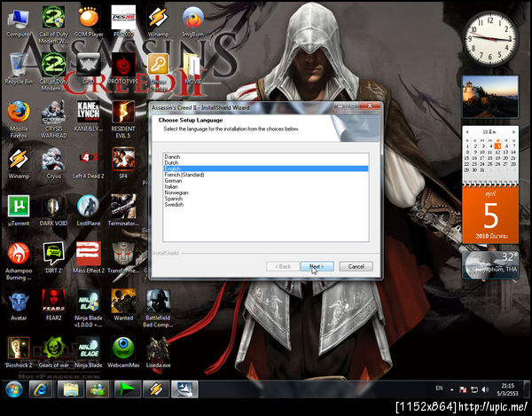532x416 pixels.
Task: Open the Action Center flag icon
Action: [x=463, y=389]
